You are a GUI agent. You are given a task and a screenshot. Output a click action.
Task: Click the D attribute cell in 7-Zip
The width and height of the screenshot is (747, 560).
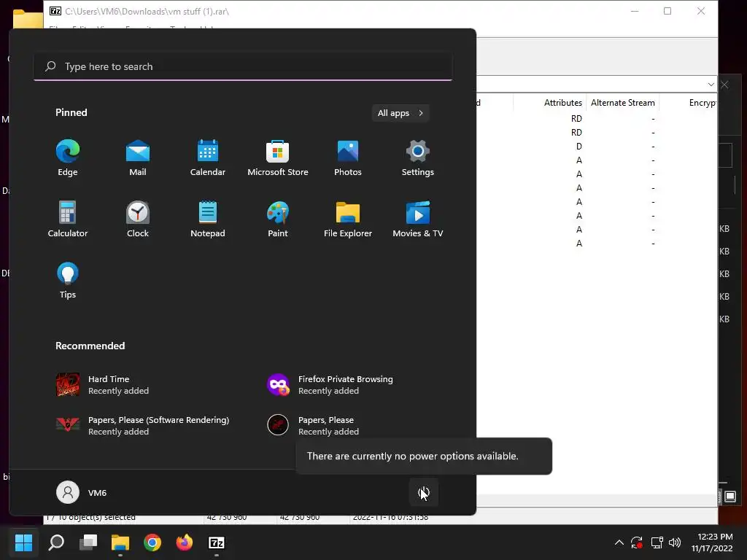[x=578, y=146]
